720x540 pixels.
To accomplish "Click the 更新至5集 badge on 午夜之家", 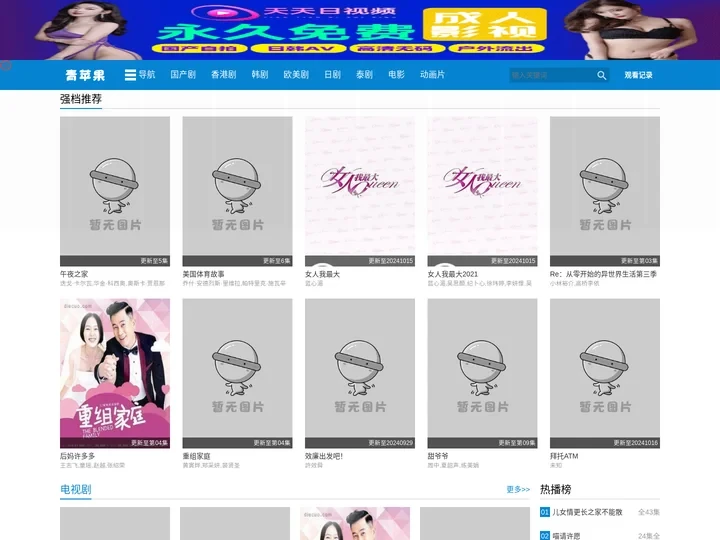I will point(154,261).
